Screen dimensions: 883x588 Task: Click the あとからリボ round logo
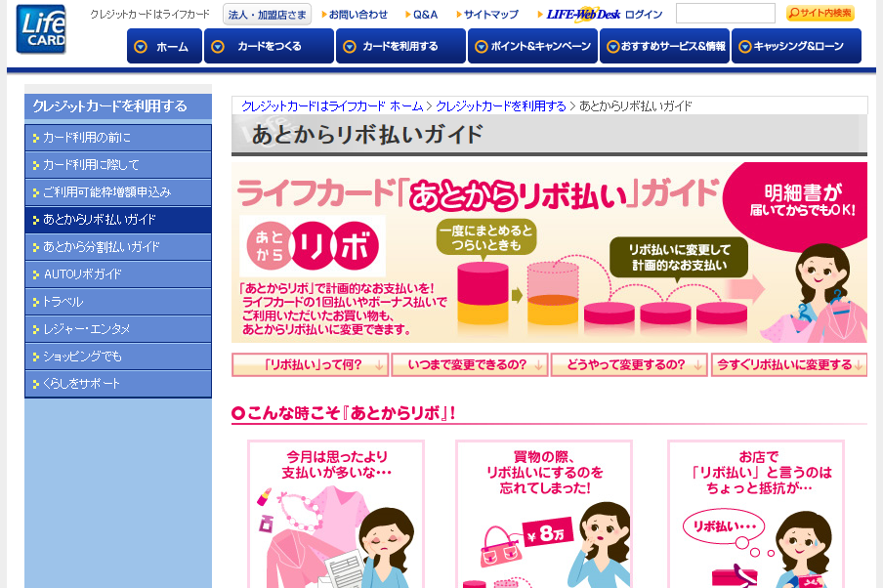(313, 246)
